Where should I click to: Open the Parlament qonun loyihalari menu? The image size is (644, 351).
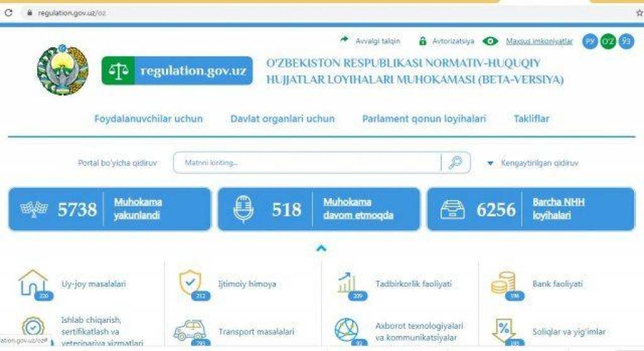pos(424,119)
